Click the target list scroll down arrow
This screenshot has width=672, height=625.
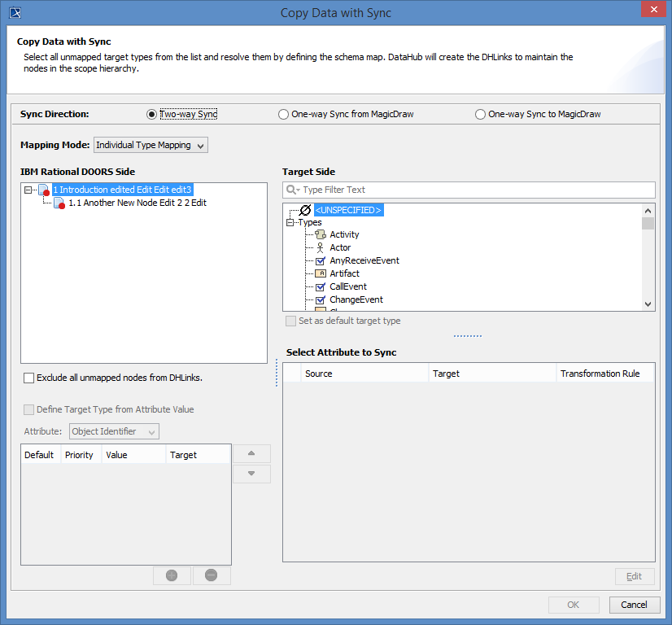(x=648, y=304)
